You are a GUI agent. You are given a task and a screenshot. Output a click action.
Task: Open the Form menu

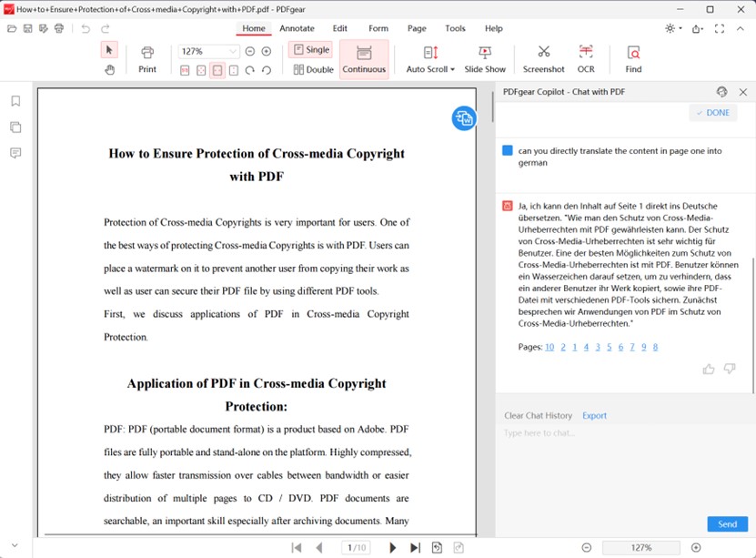[378, 28]
